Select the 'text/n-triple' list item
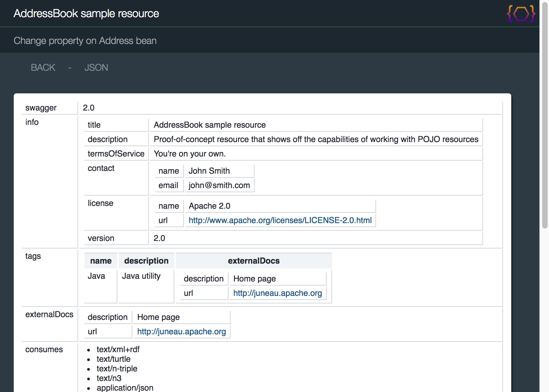Viewport: 549px width, 392px height. pyautogui.click(x=117, y=369)
